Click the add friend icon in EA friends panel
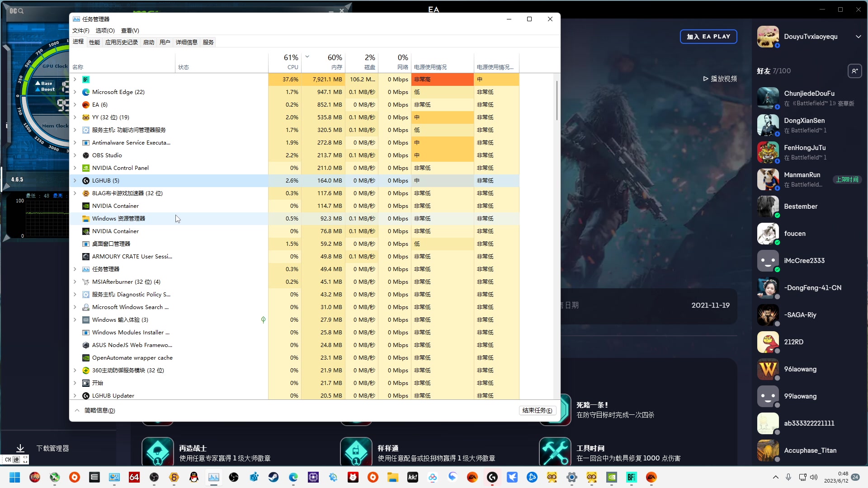The image size is (868, 488). point(854,71)
